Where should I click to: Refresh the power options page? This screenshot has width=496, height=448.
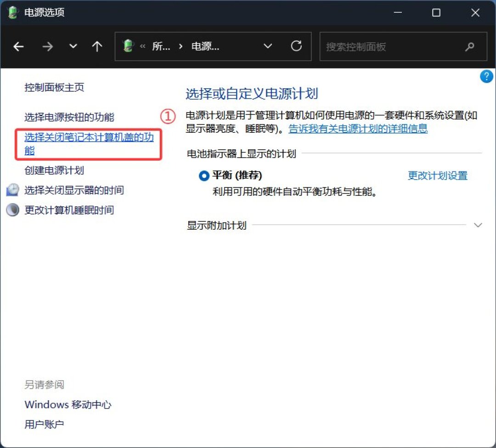tap(296, 46)
